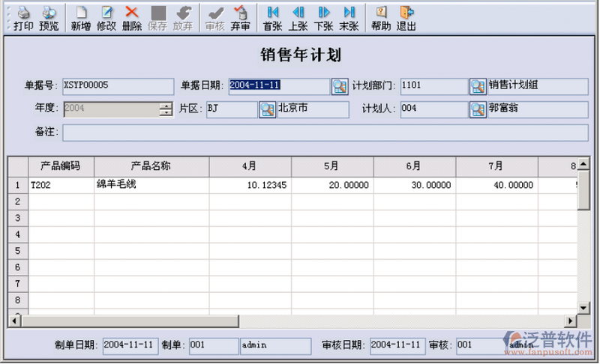Open the lookup button for 片区 field
The width and height of the screenshot is (600, 364).
pos(267,110)
